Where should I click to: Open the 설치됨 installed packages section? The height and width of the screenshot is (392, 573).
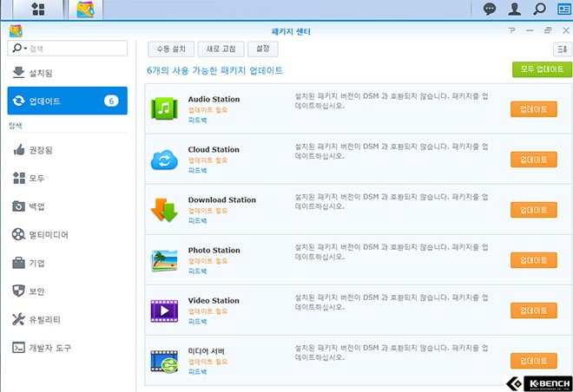coord(67,73)
